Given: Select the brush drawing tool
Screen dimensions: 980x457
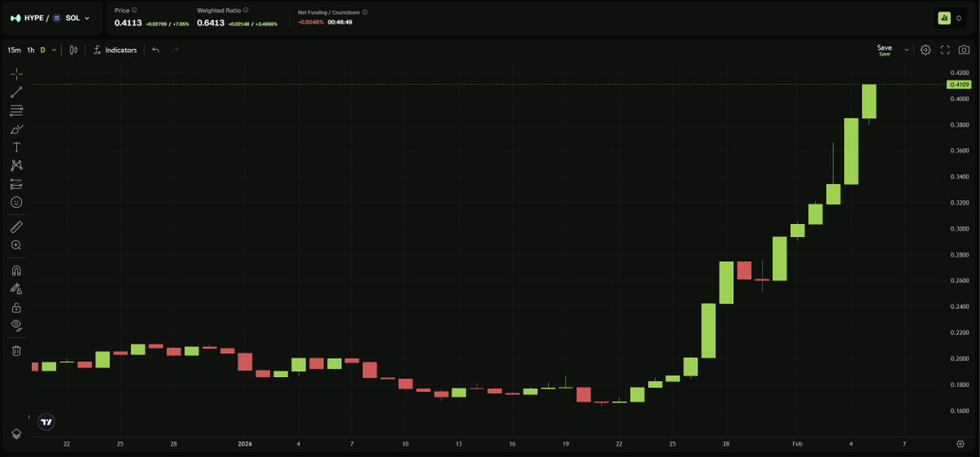Looking at the screenshot, I should [x=16, y=129].
